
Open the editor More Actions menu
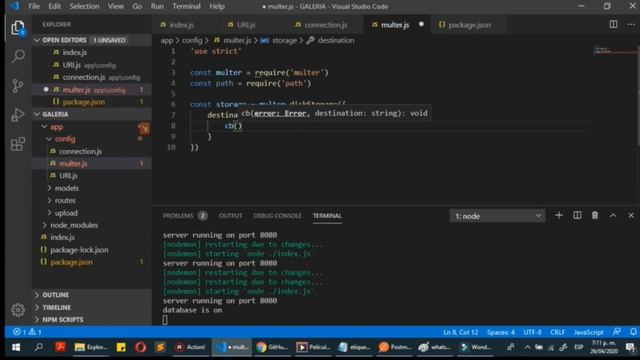pos(631,24)
